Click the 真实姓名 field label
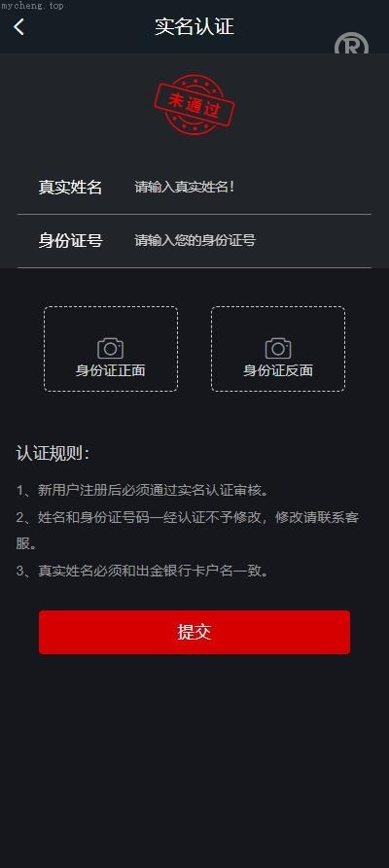Image resolution: width=389 pixels, height=868 pixels. click(70, 187)
